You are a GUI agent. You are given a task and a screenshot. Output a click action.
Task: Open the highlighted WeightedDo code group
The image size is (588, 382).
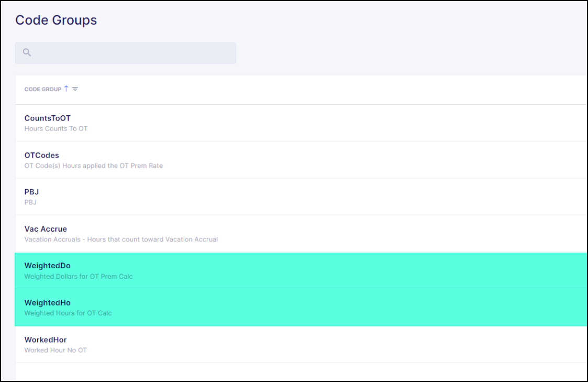point(47,266)
